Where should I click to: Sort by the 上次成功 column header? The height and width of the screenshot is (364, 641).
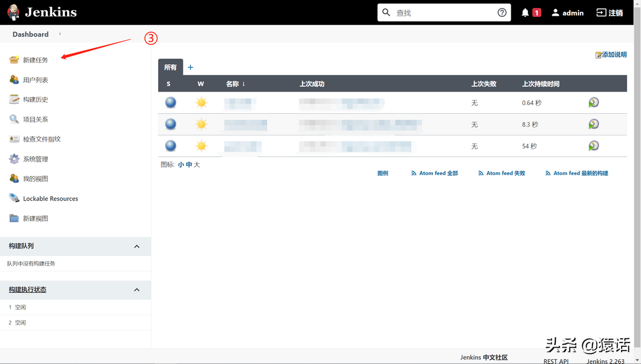point(312,84)
